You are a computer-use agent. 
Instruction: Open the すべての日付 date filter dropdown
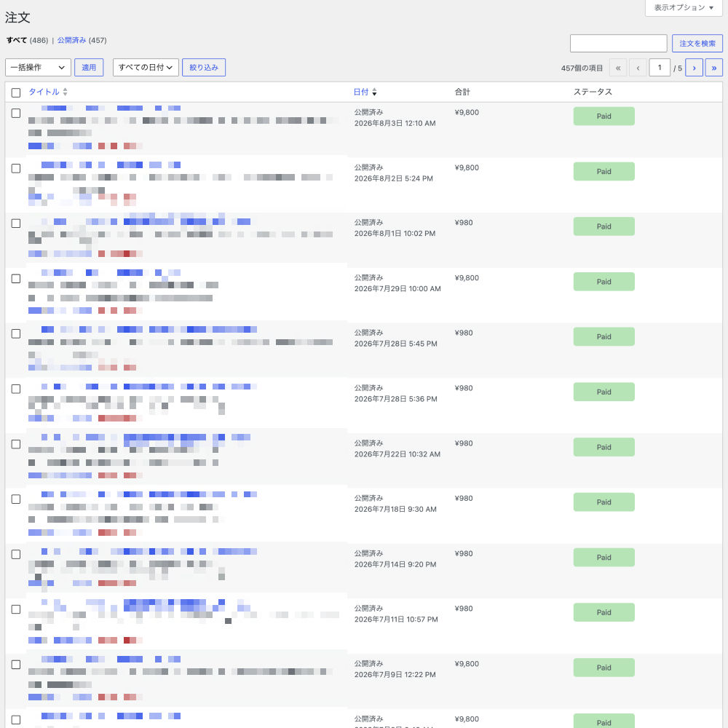coord(146,67)
